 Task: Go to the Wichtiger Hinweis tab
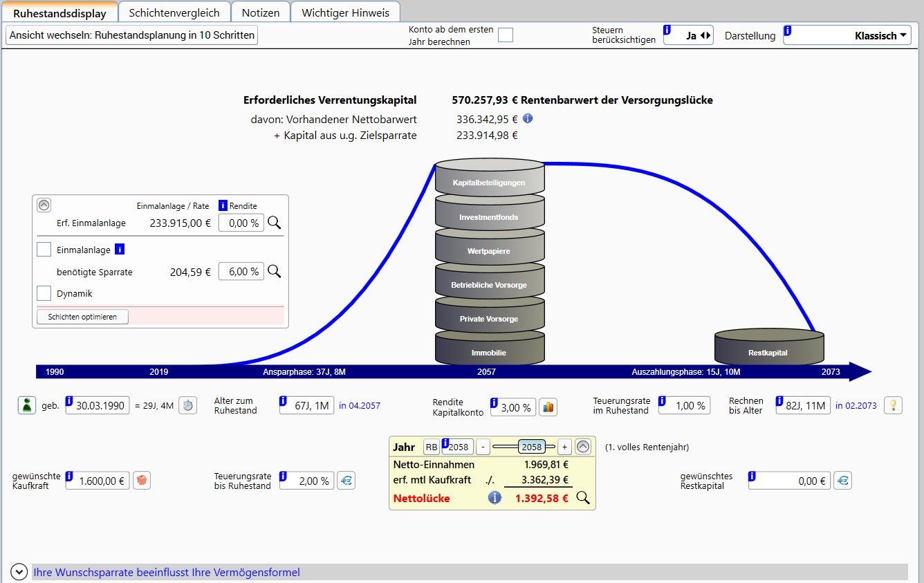tap(346, 12)
